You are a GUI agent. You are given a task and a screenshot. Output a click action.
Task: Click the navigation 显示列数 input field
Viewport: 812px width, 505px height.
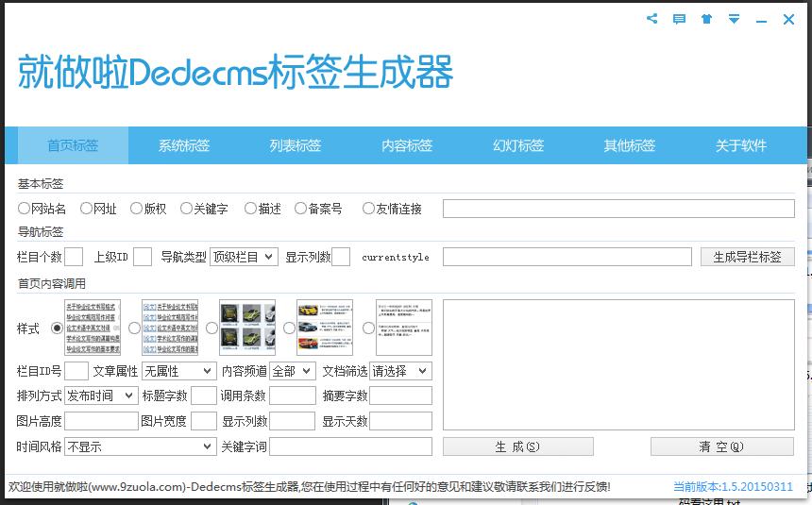tap(341, 257)
